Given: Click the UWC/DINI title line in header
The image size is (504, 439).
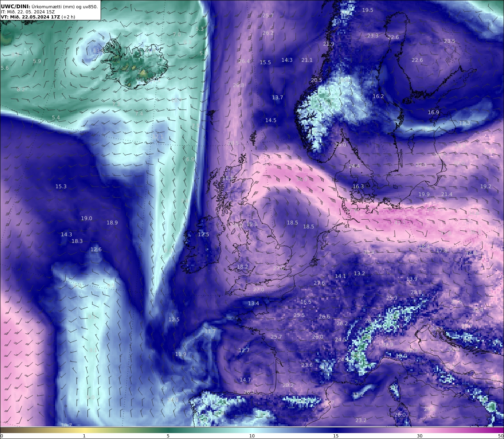Looking at the screenshot, I should tap(49, 6).
